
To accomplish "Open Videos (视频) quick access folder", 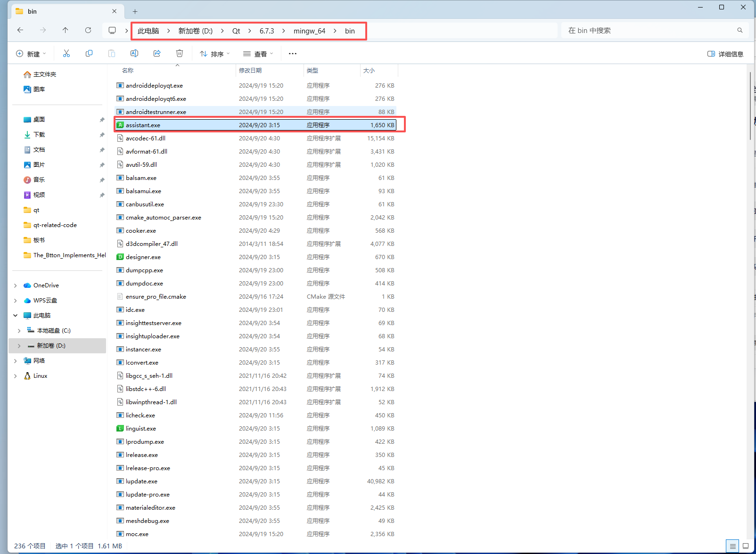I will pos(34,195).
